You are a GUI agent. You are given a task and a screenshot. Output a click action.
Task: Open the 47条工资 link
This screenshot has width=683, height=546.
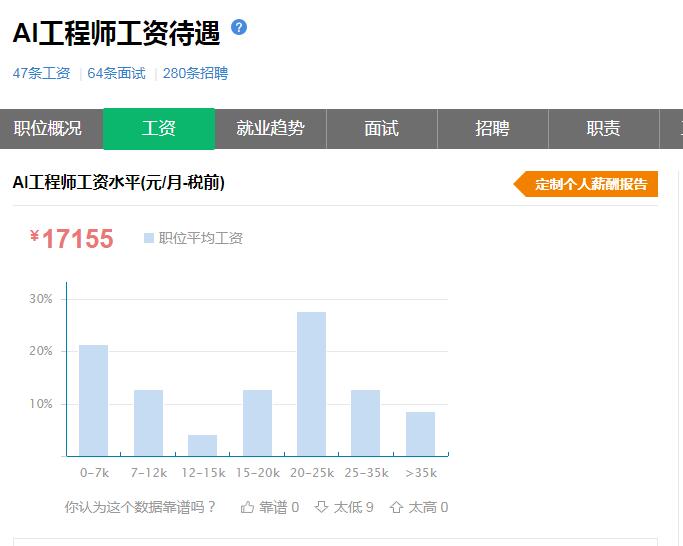click(x=41, y=73)
